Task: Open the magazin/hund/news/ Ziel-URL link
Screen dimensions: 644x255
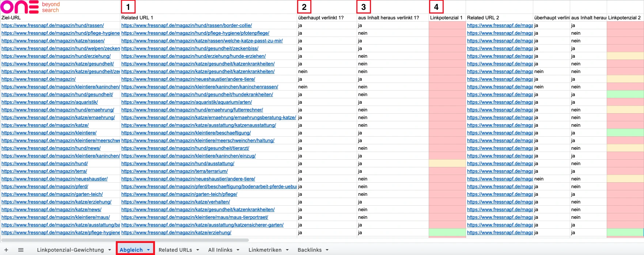Action: point(51,148)
